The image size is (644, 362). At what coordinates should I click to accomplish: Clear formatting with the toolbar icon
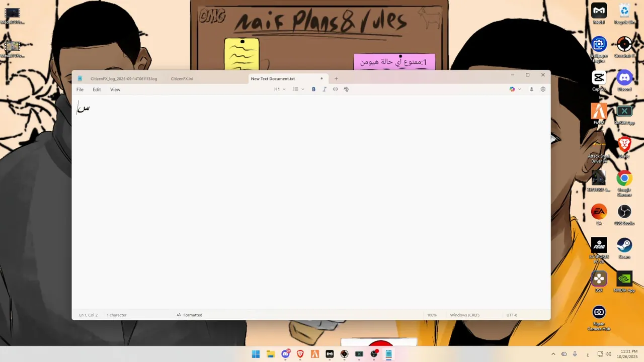click(x=346, y=89)
